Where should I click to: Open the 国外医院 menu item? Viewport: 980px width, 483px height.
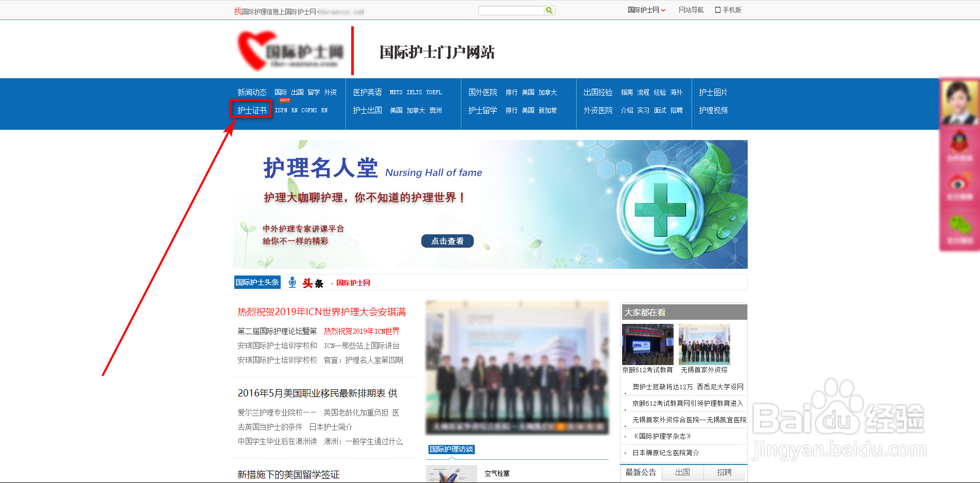(x=483, y=92)
